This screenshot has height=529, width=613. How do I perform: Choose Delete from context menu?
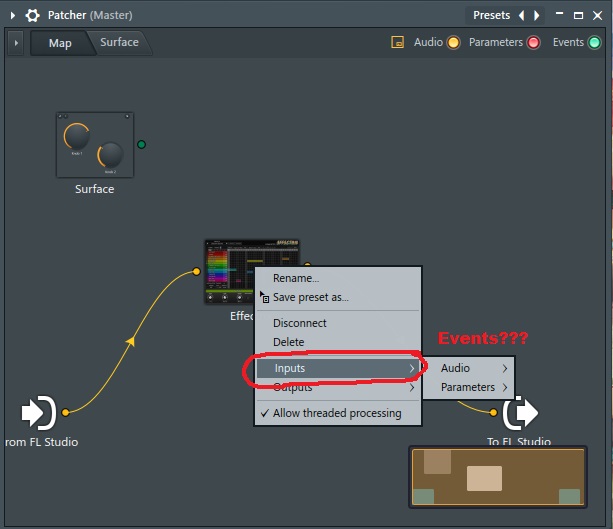338,342
